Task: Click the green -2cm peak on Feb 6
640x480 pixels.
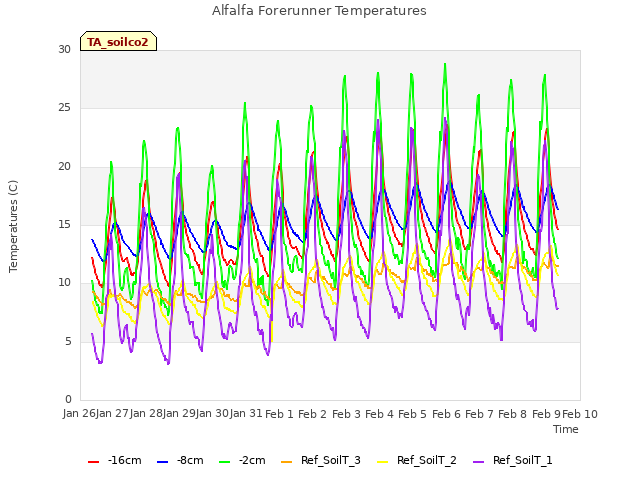Action: tap(445, 64)
